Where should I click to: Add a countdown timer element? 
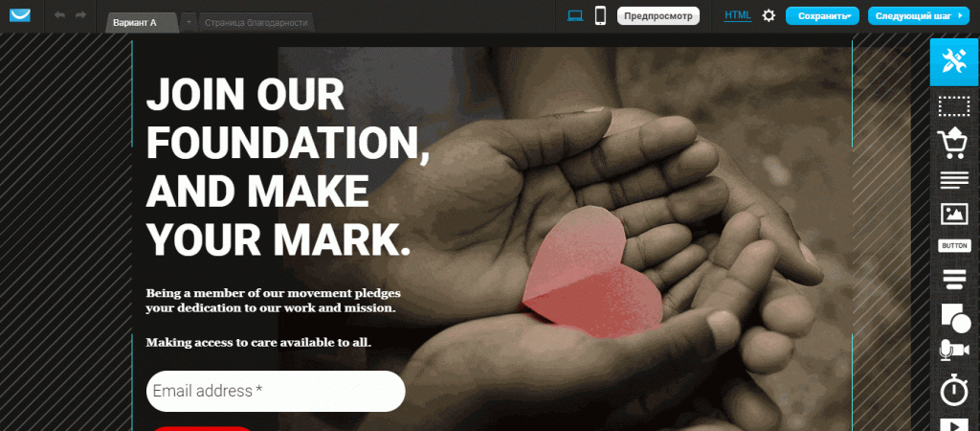954,390
